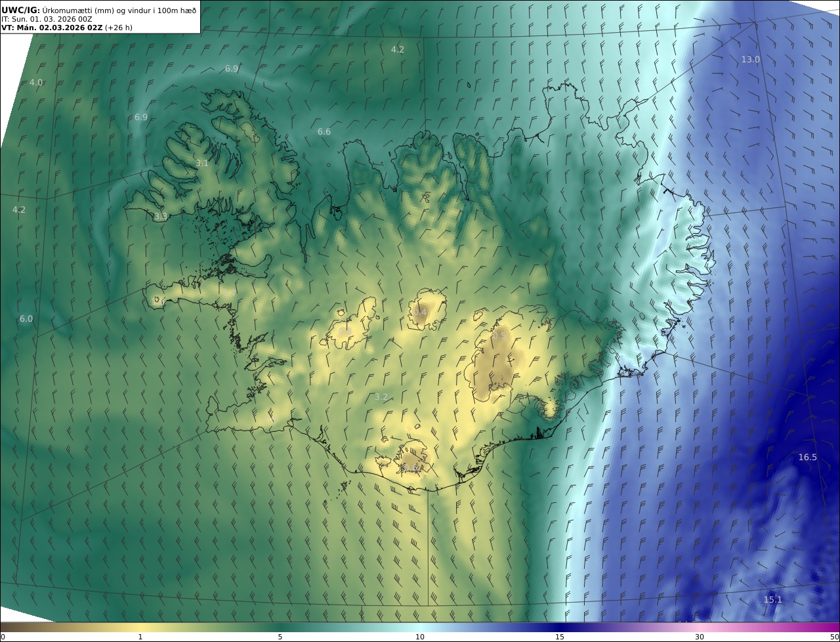Click the color scale tick label '0'
Viewport: 840px width, 642px height.
pyautogui.click(x=2, y=637)
